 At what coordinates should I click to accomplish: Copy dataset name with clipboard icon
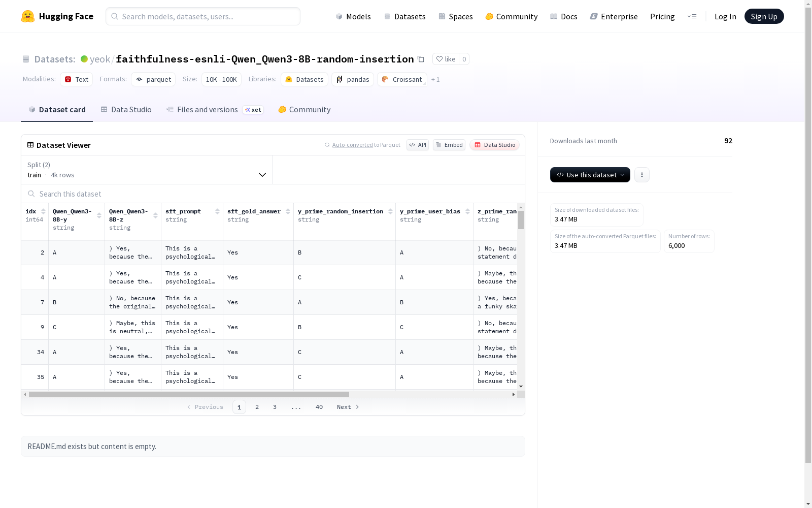click(x=421, y=59)
